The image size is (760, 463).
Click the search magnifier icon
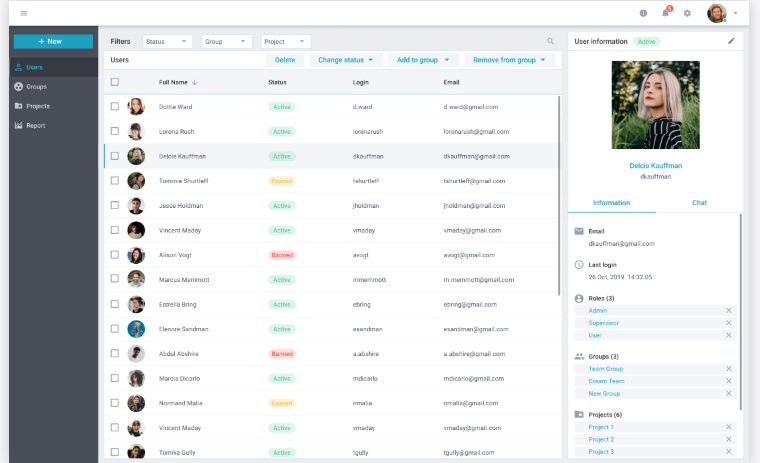tap(551, 41)
